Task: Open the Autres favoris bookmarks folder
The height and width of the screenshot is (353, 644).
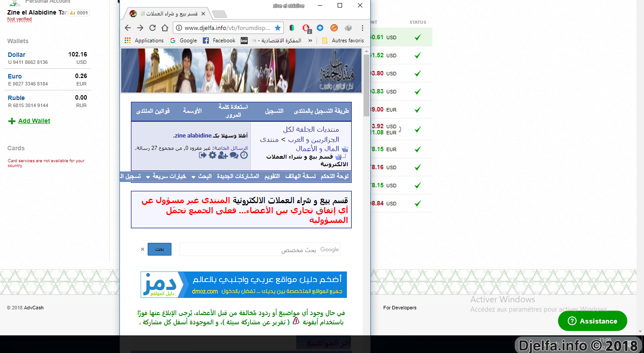Action: (343, 41)
